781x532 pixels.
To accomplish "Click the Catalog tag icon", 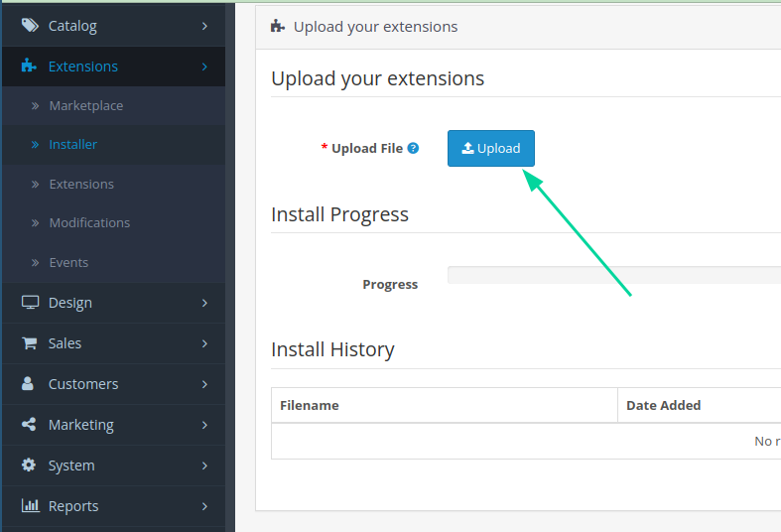I will coord(30,26).
